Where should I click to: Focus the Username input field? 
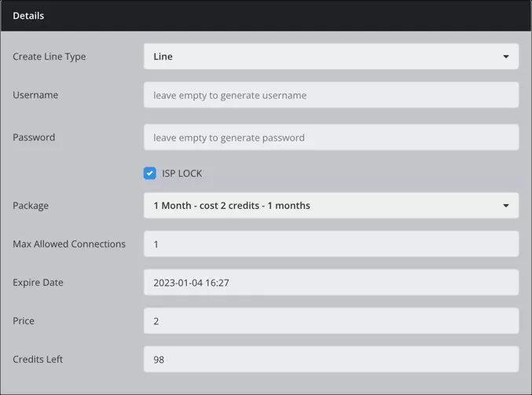[331, 95]
